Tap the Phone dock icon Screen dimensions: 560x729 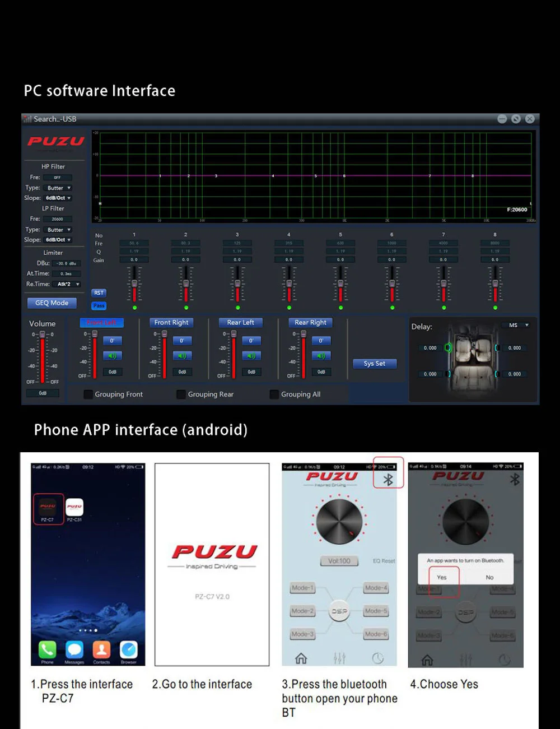48,649
